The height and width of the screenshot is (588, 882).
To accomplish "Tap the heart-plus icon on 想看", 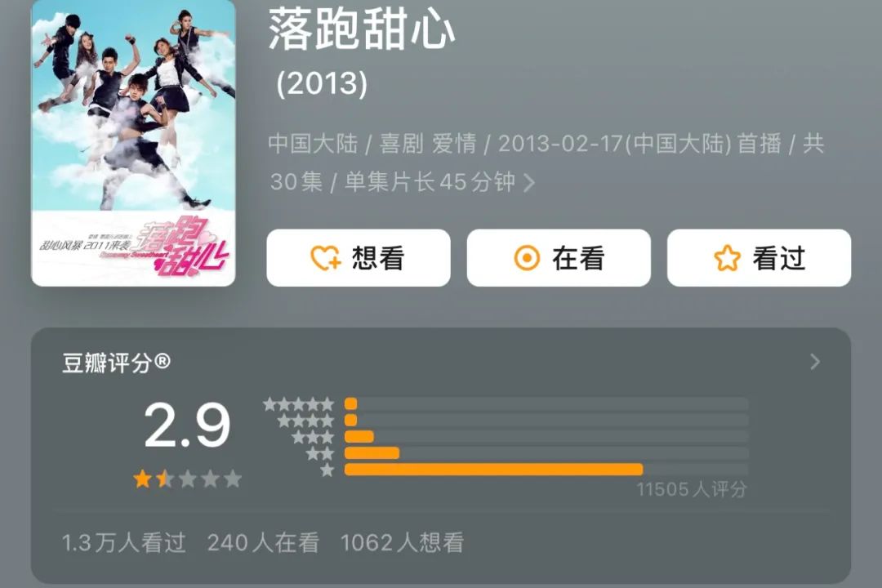I will coord(326,258).
